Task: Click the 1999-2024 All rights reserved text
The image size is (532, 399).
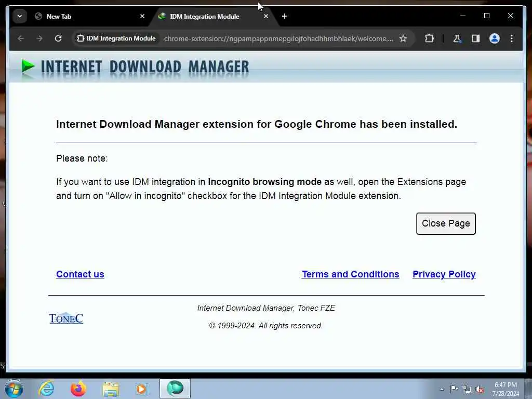Action: pyautogui.click(x=266, y=326)
